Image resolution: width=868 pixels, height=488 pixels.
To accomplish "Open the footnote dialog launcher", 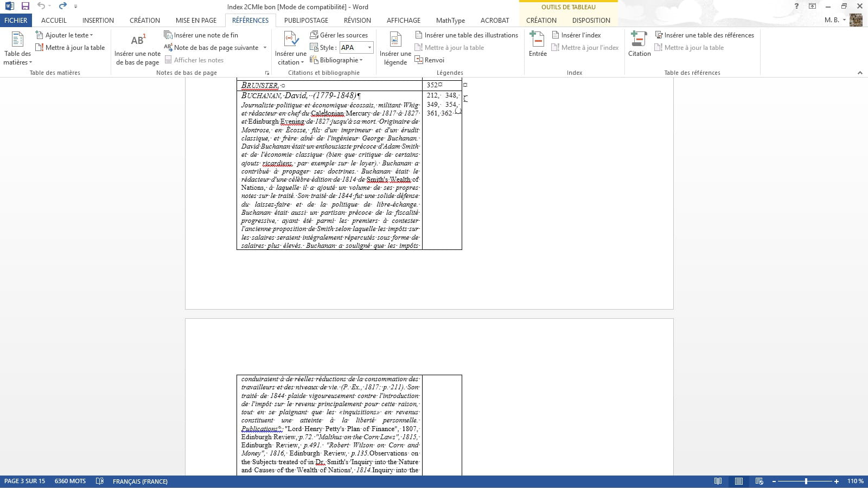I will click(267, 73).
